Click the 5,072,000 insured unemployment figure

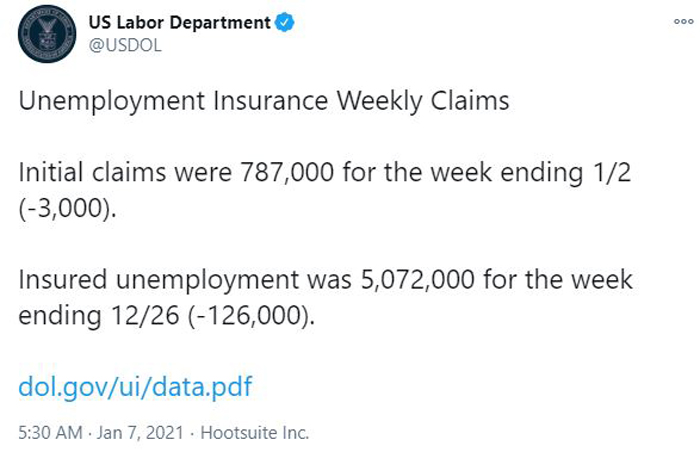click(x=417, y=280)
